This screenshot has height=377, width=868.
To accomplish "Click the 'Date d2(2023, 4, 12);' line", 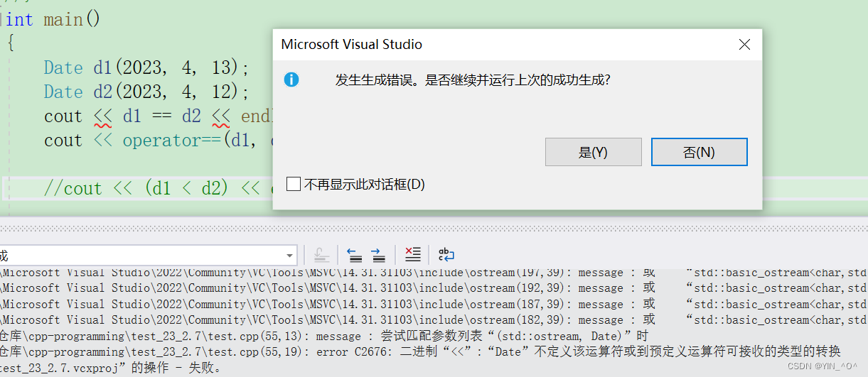I will [x=146, y=92].
